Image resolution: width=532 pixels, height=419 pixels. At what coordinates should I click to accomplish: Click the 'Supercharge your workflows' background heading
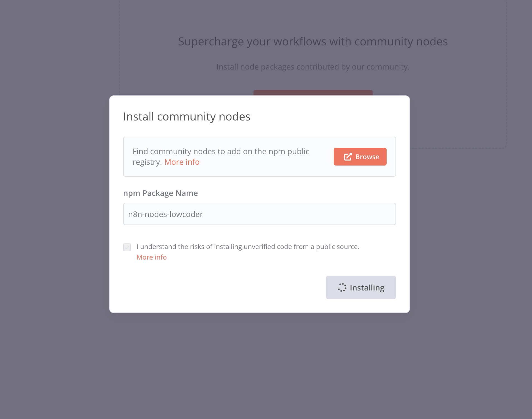[x=313, y=41]
